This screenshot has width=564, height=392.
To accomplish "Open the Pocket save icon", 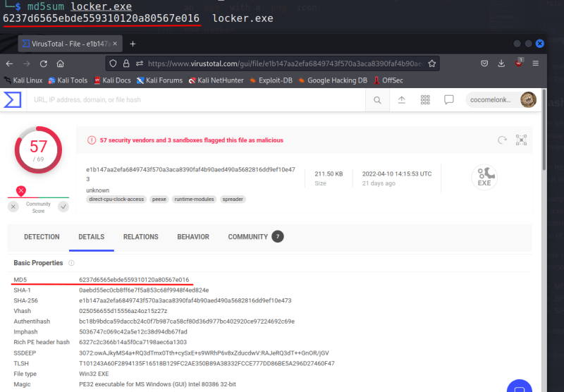I will pos(484,63).
